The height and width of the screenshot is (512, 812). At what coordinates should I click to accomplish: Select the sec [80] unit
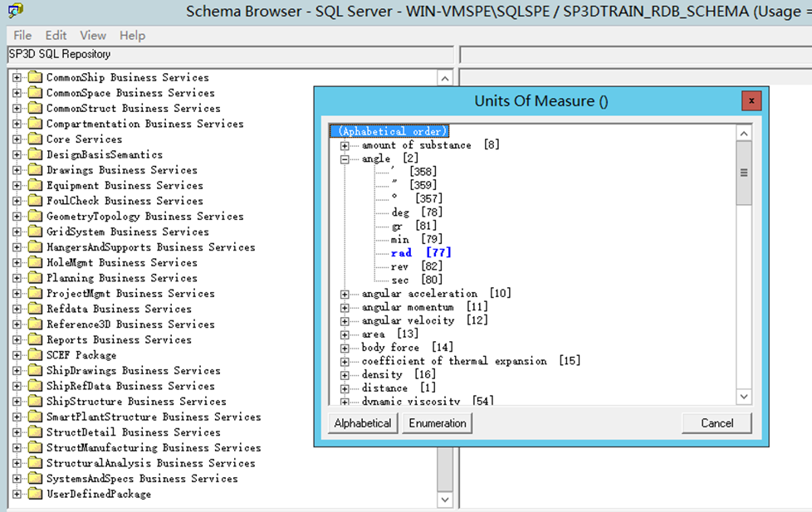coord(417,280)
